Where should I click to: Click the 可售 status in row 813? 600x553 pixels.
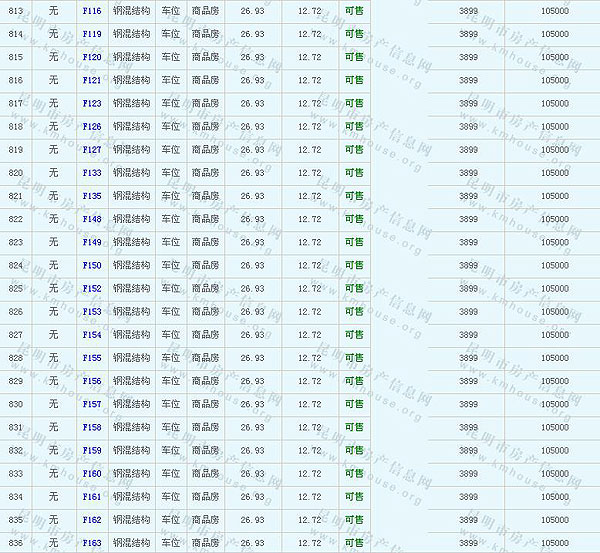(x=354, y=10)
